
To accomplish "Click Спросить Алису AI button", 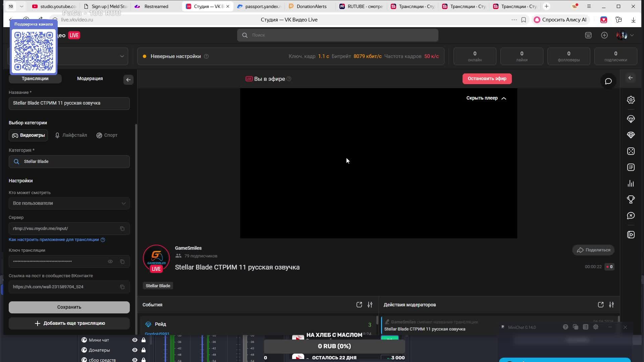I will 560,20.
